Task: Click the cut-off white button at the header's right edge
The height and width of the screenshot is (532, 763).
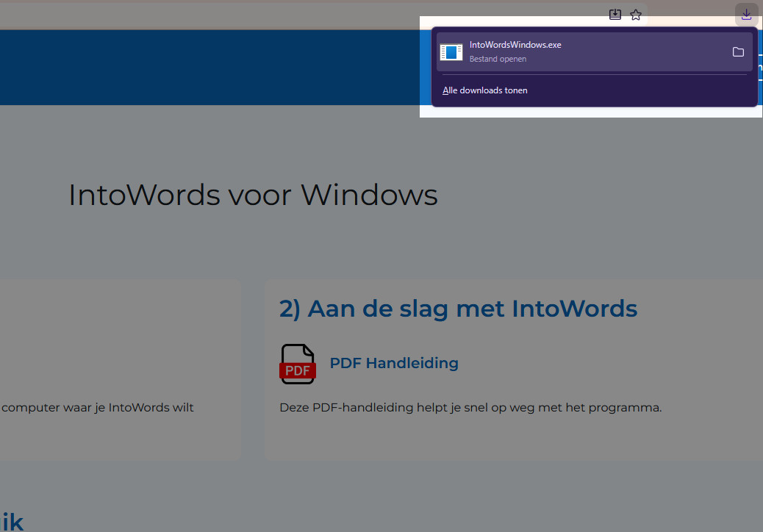Action: pos(760,68)
